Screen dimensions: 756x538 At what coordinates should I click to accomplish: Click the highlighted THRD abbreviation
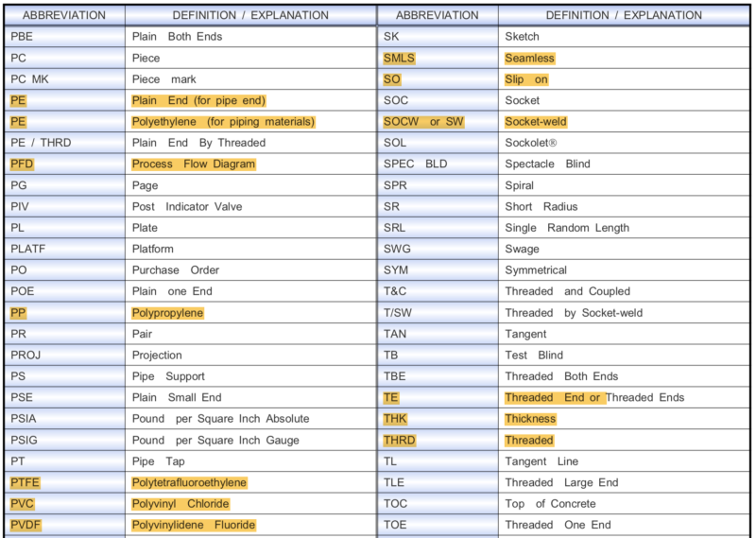(399, 440)
